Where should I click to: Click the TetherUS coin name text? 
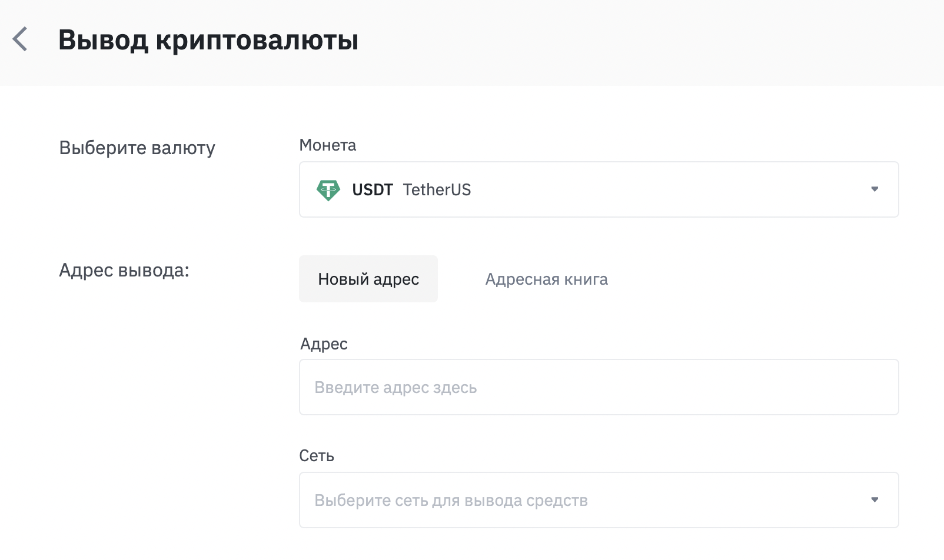coord(437,190)
